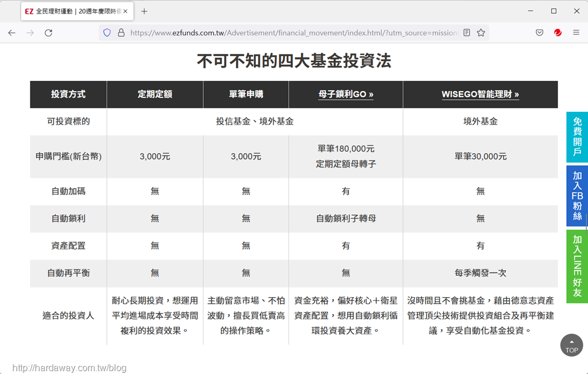The height and width of the screenshot is (374, 588).
Task: Click 耐心長期投資 description cell
Action: (x=155, y=315)
